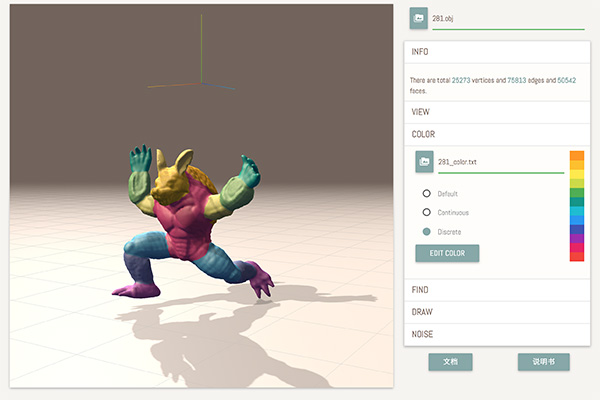The height and width of the screenshot is (400, 600).
Task: Click the vertex count 25273
Action: 461,80
